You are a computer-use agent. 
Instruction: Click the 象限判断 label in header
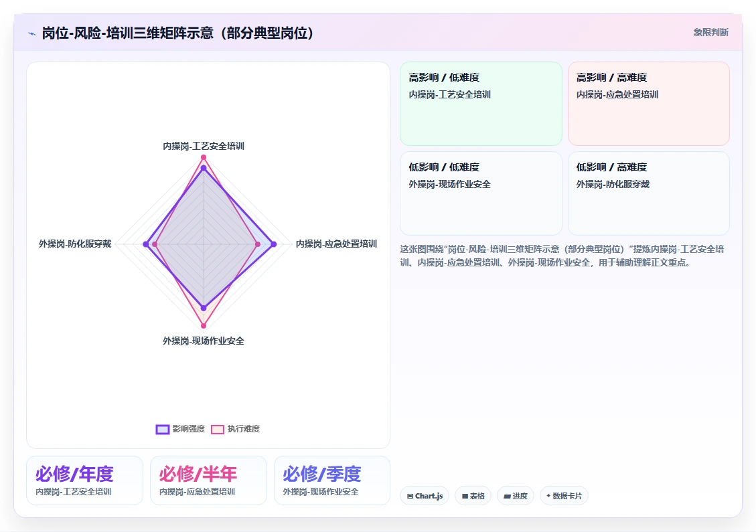710,32
